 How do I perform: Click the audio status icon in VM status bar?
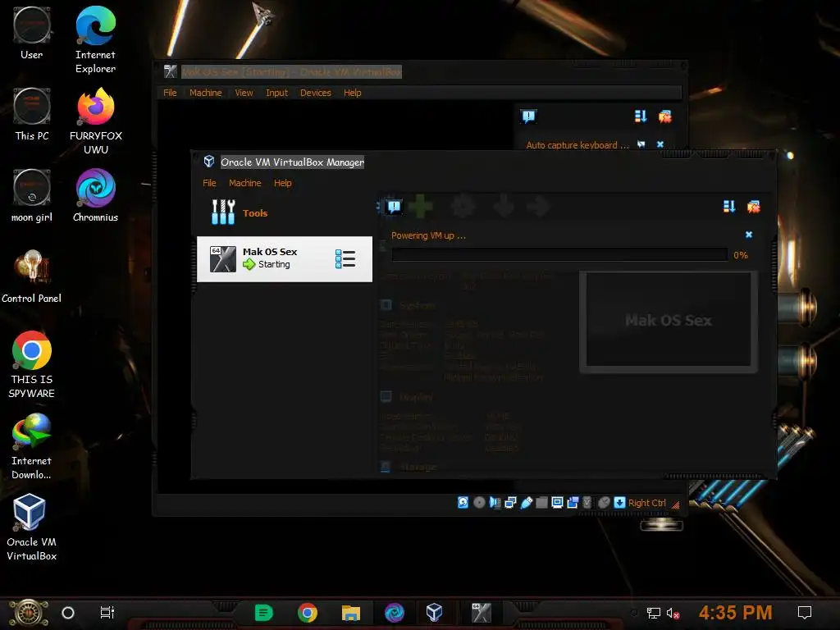tap(495, 502)
